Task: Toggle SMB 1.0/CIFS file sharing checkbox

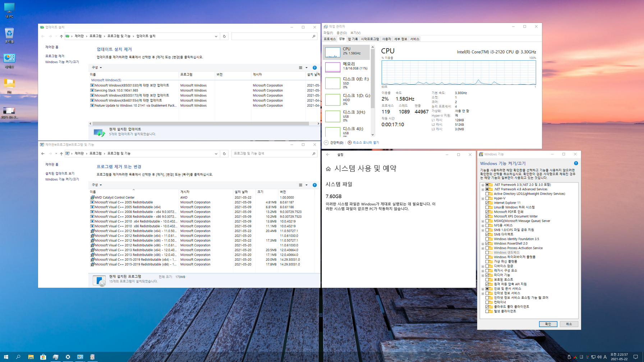Action: [487, 230]
